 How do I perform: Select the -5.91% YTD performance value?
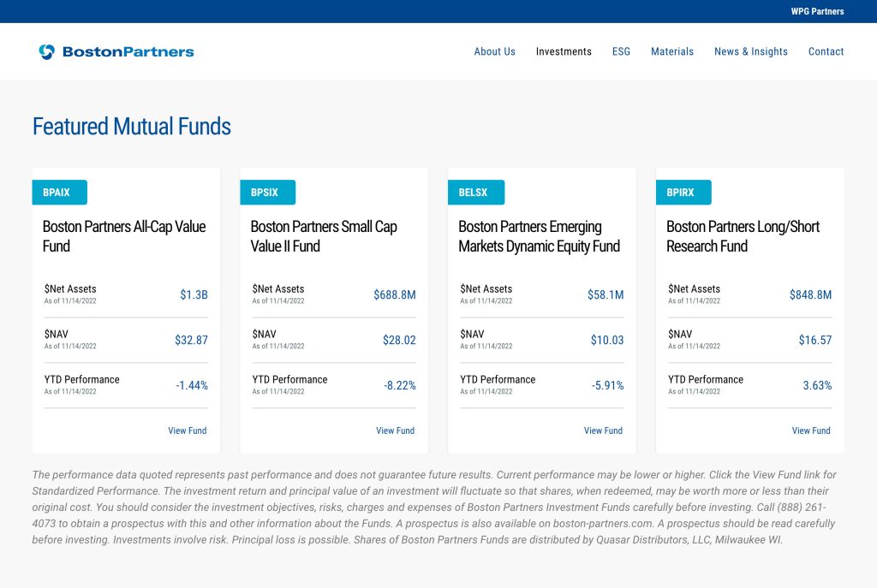[x=607, y=385]
